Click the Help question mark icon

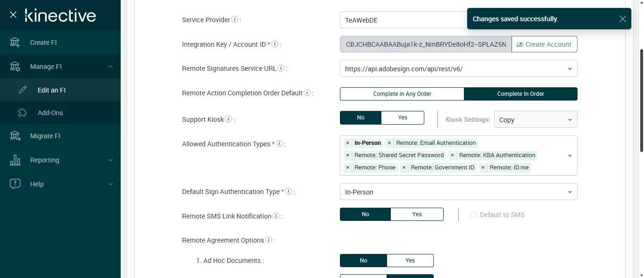pyautogui.click(x=15, y=184)
